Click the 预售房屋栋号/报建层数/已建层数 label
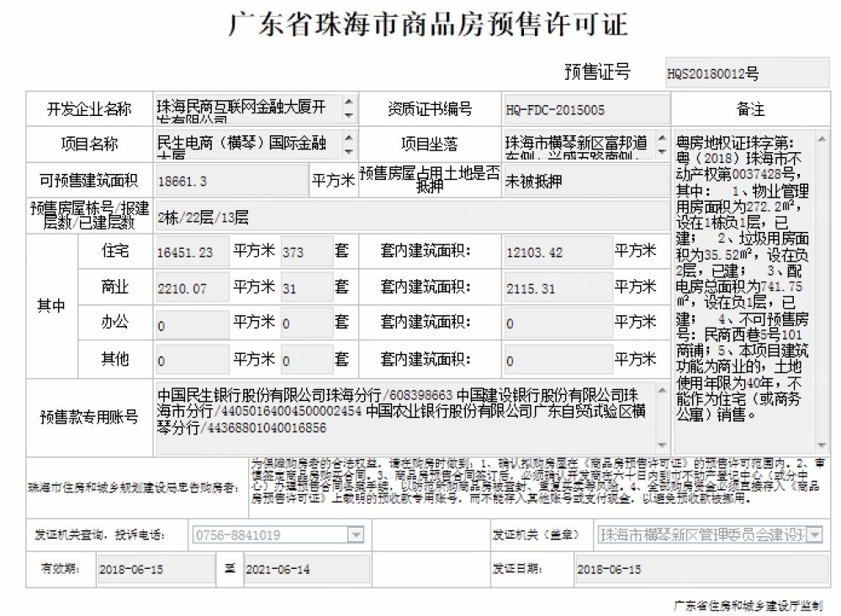Viewport: 841px width, 616px height. (x=89, y=215)
